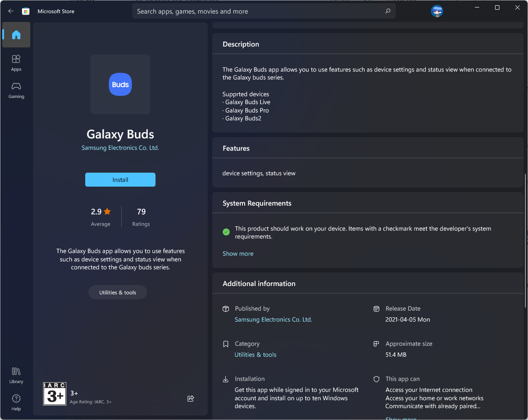
Task: Expand Show more under System Requirements
Action: click(238, 253)
